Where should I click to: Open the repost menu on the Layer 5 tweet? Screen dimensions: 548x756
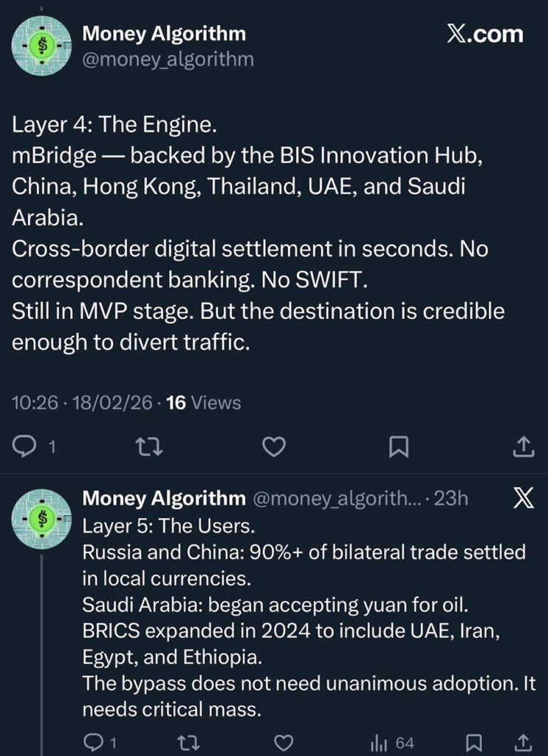(x=188, y=742)
